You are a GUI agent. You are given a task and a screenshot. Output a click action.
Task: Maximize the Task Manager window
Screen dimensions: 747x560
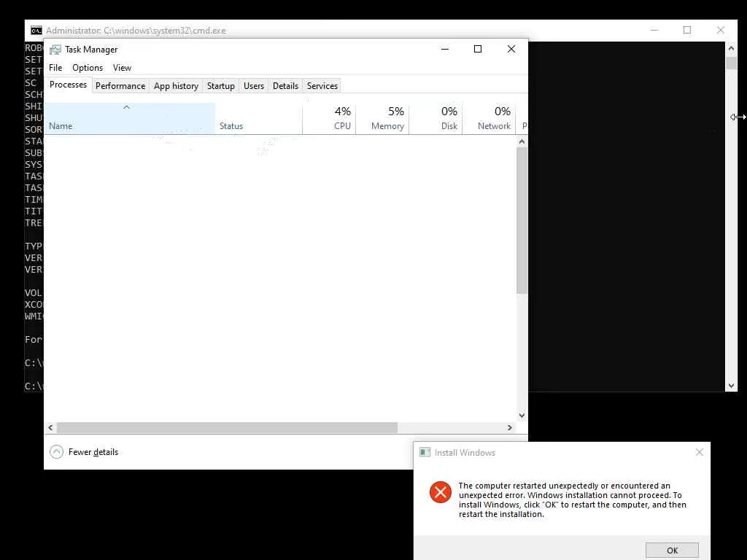[478, 49]
